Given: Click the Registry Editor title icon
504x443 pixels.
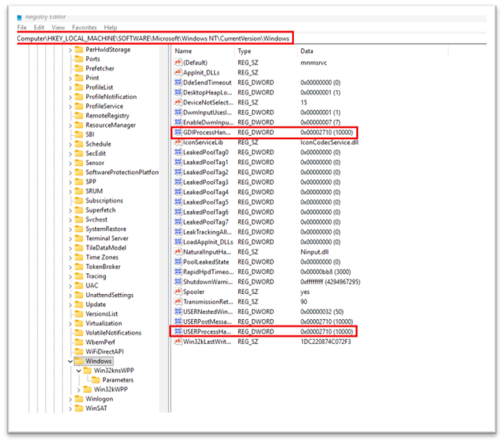Looking at the screenshot, I should click(19, 17).
